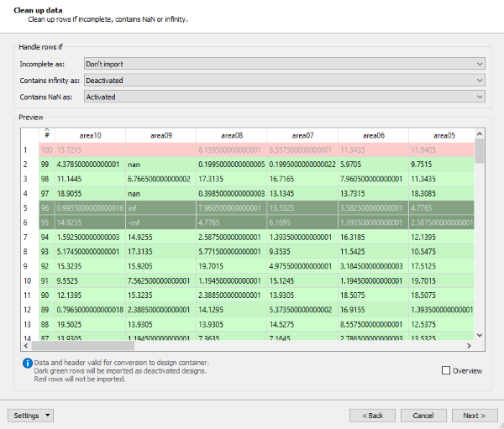The image size is (504, 429).
Task: Click the vertical scrollbar thumb
Action: coord(480,151)
